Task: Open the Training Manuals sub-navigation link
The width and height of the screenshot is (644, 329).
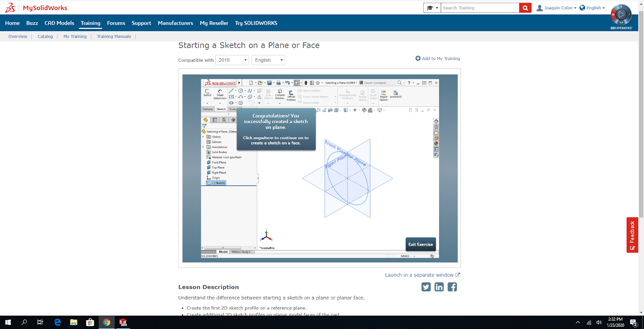Action: (x=114, y=36)
